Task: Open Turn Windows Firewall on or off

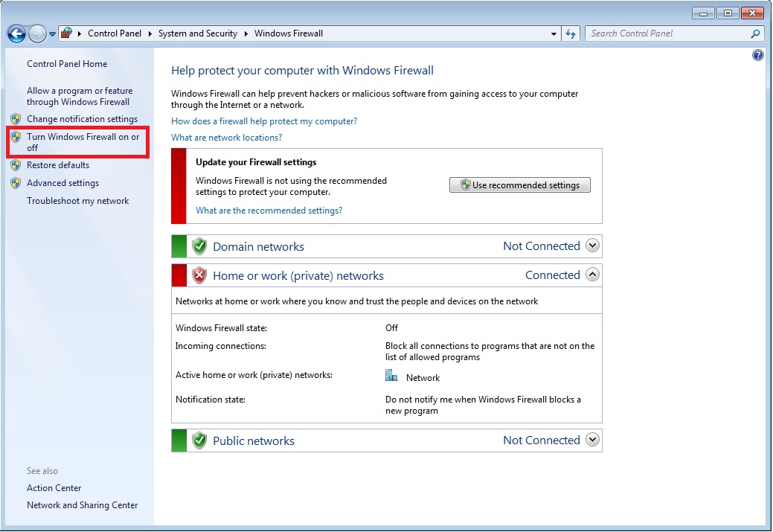Action: click(x=83, y=142)
